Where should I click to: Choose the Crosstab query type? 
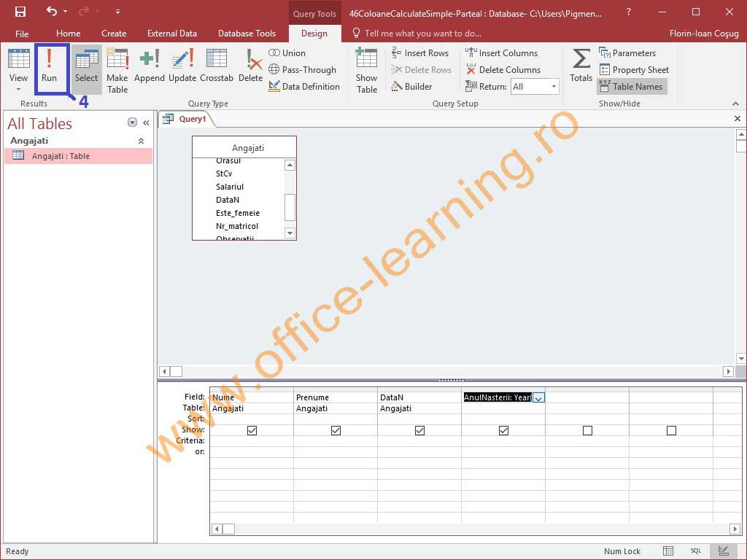coord(216,66)
